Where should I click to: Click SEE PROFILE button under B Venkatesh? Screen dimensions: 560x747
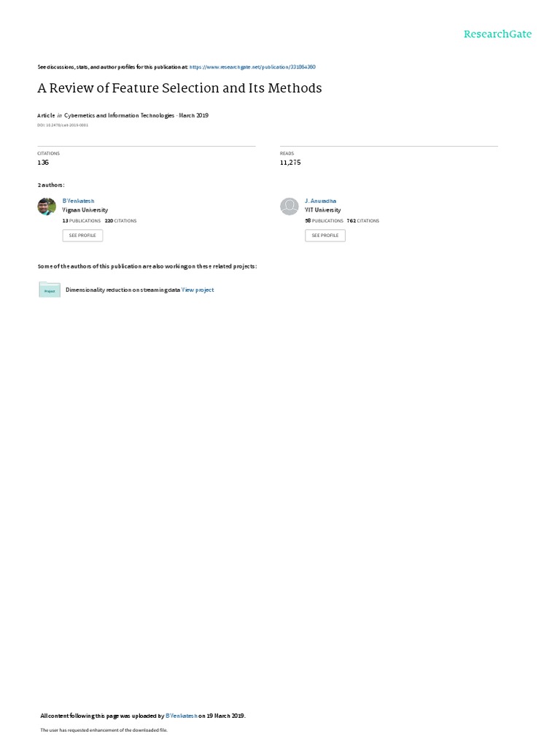[82, 236]
